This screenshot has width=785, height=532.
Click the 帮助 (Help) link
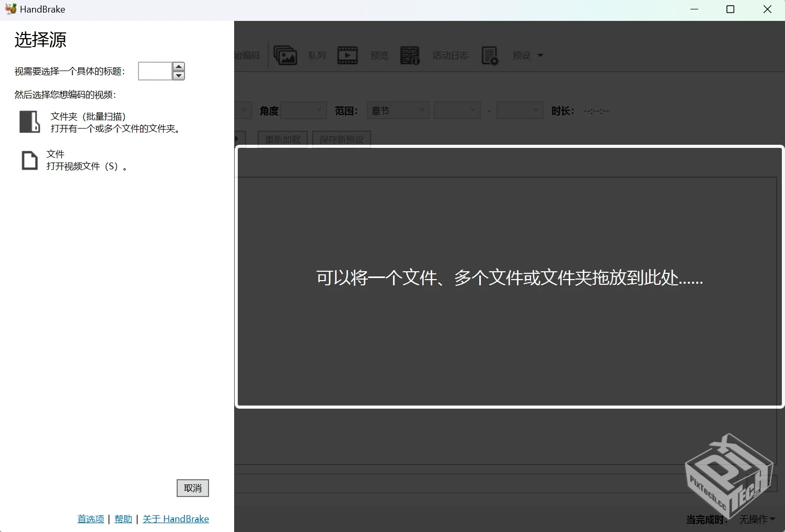point(123,518)
